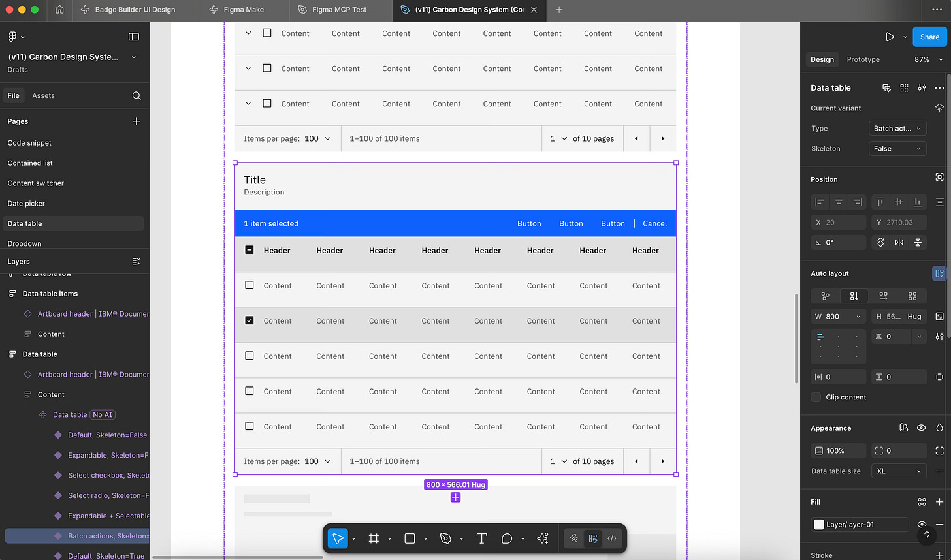
Task: Open the Actions (AI sparkle) tool
Action: [542, 538]
